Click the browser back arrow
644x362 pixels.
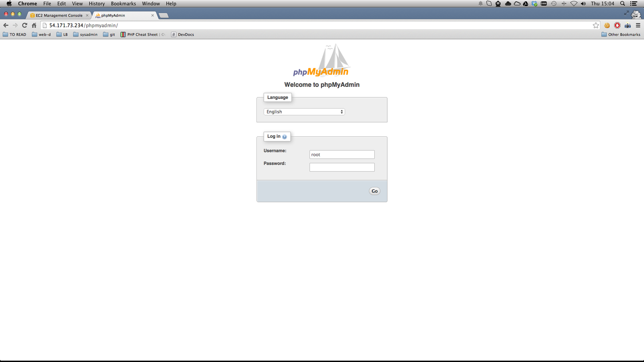(x=6, y=25)
